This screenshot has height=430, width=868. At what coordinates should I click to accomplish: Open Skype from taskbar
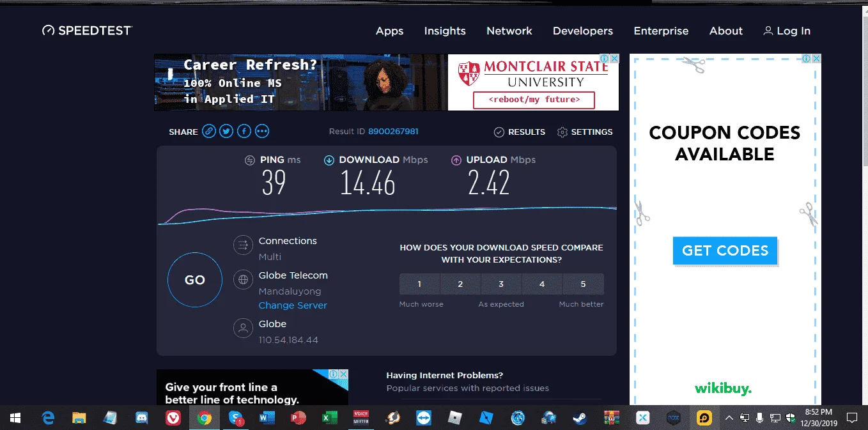(236, 418)
